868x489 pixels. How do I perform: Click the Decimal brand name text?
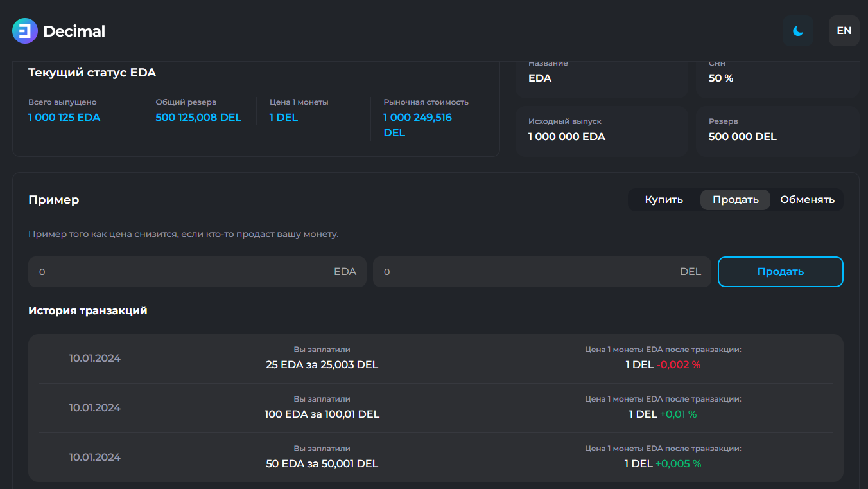[74, 31]
